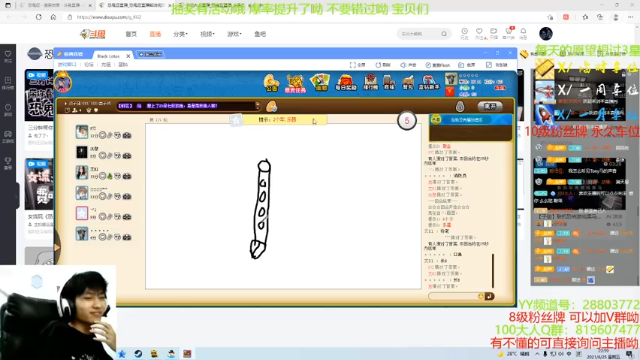This screenshot has height=360, width=640.
Task: Click the star icon beside the hint banner
Action: (236, 120)
